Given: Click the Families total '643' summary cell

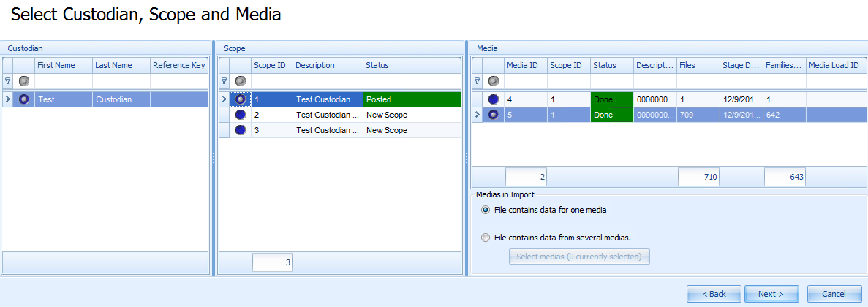Looking at the screenshot, I should (x=785, y=177).
